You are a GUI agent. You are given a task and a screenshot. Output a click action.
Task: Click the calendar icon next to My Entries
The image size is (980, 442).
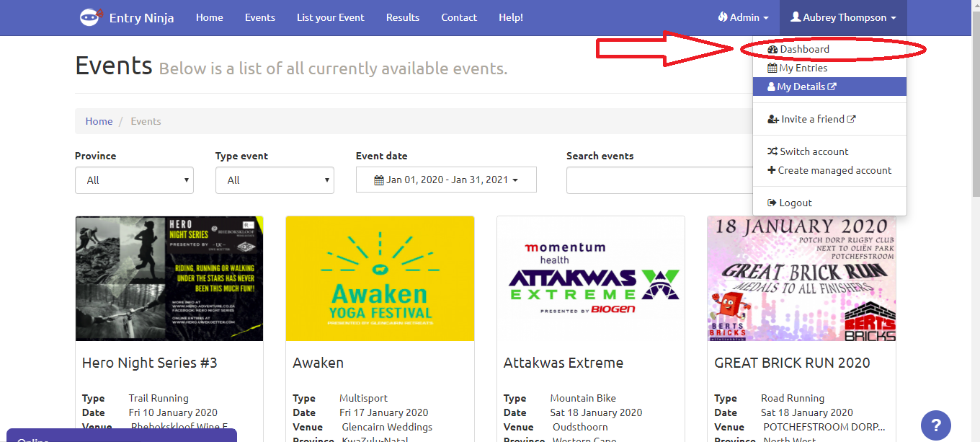pyautogui.click(x=772, y=68)
